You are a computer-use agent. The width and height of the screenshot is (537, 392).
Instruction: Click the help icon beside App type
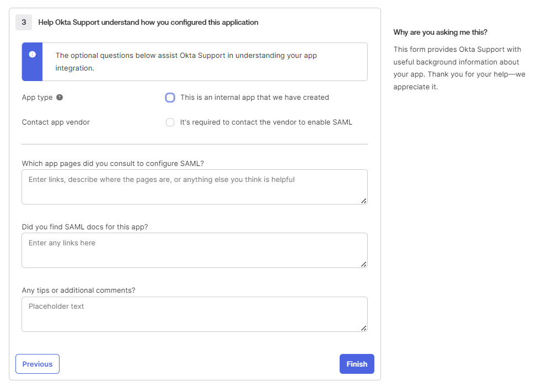pyautogui.click(x=60, y=98)
